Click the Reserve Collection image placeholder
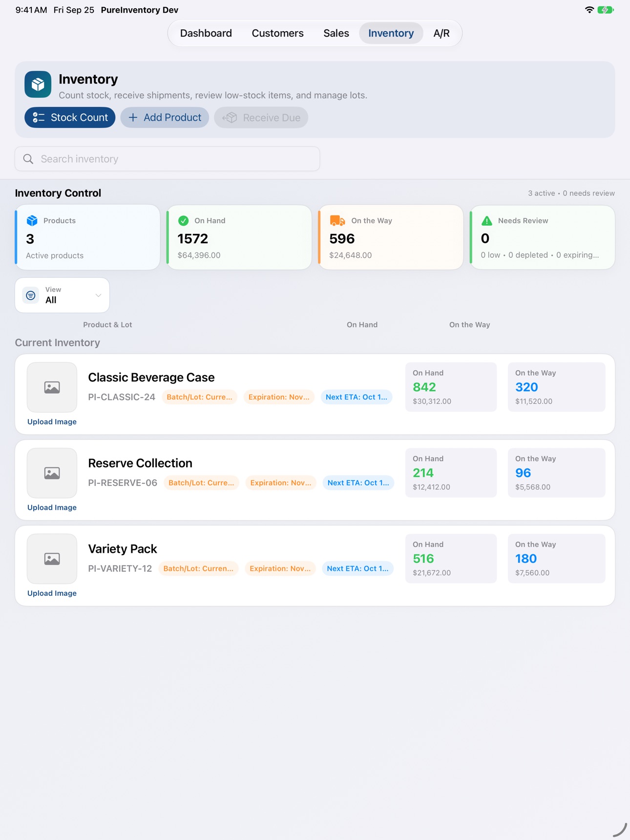The image size is (630, 840). click(52, 473)
